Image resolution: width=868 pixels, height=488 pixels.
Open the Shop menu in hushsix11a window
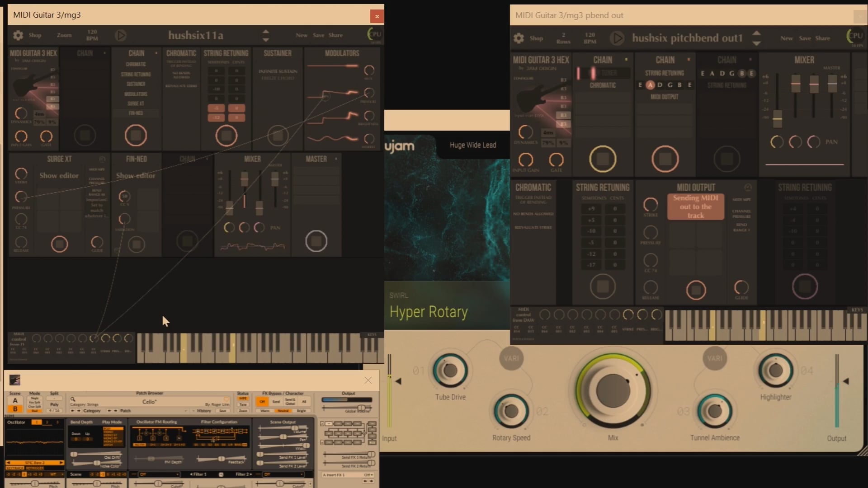[x=35, y=35]
